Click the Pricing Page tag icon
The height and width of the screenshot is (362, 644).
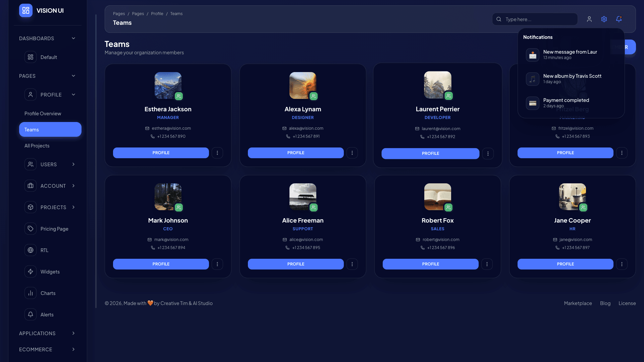[31, 229]
